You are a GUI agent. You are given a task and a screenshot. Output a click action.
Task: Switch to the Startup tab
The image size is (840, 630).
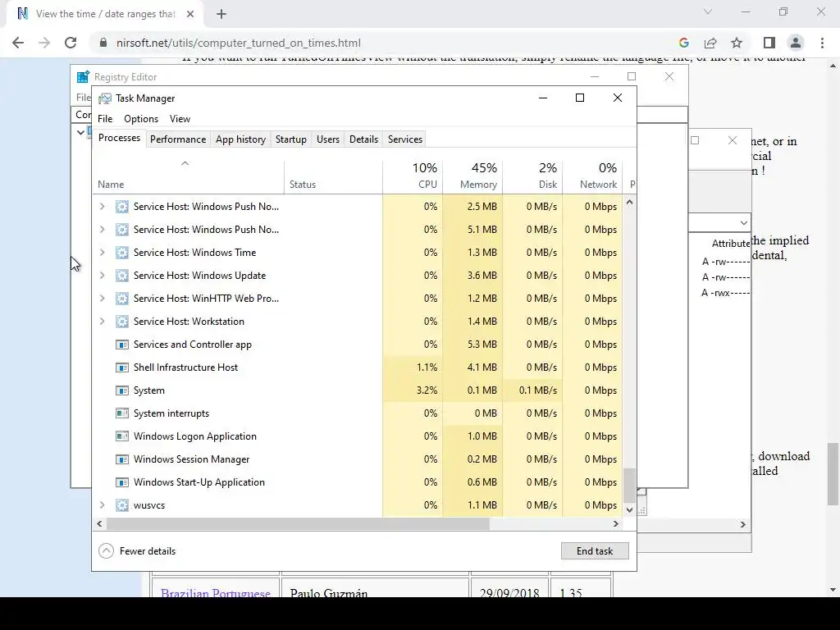click(291, 139)
